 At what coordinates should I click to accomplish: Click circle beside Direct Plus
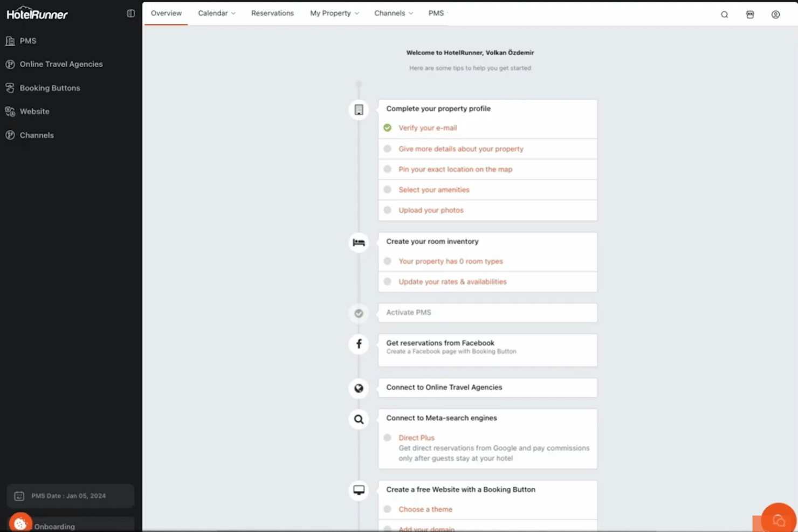[x=387, y=438]
